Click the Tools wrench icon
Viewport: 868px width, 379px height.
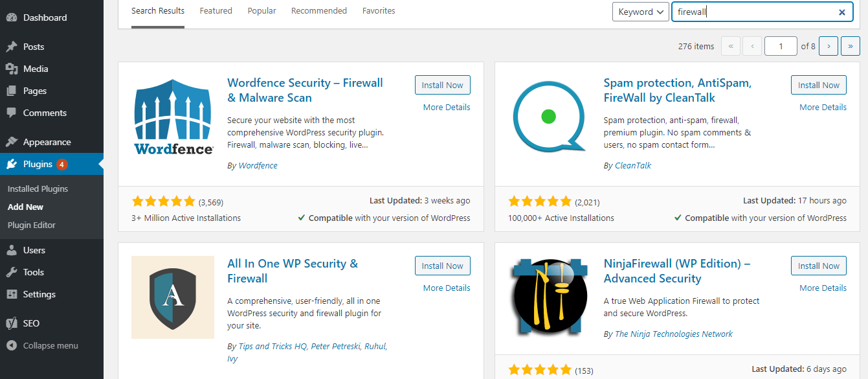pyautogui.click(x=12, y=272)
